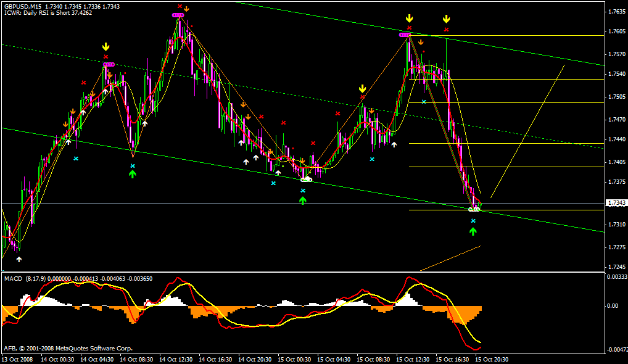
Task: Click the 1.7245 level on the price axis
Action: click(615, 267)
